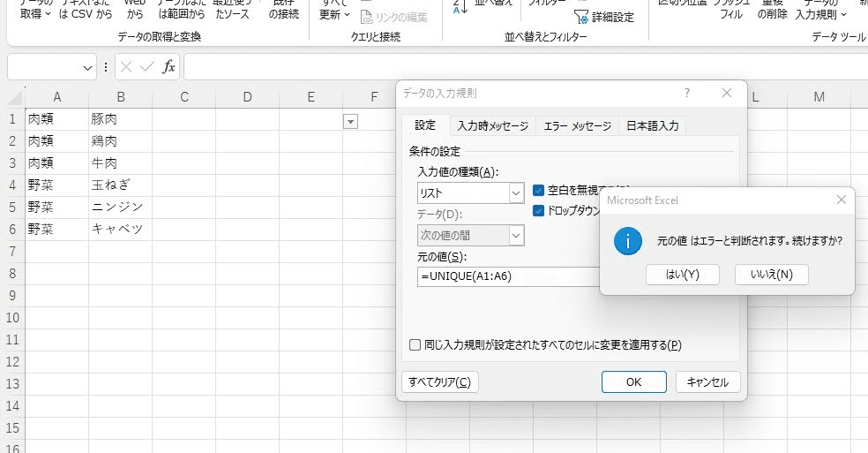Click OK in the data validation dialog

tap(634, 382)
